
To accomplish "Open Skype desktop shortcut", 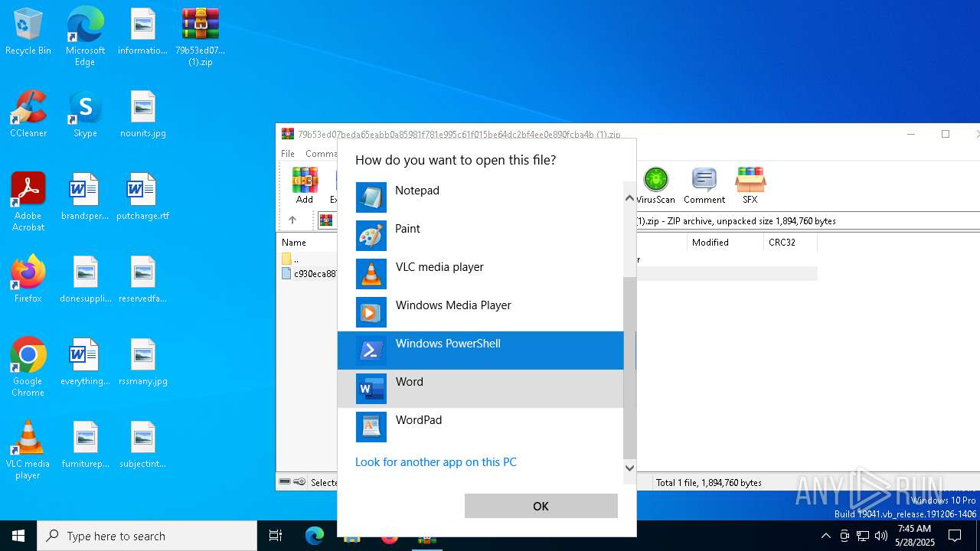I will (x=85, y=115).
